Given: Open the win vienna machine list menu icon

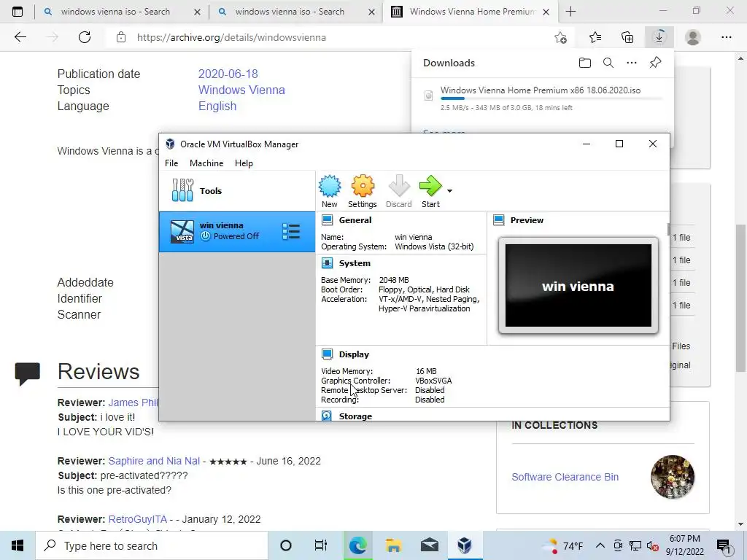Looking at the screenshot, I should [291, 232].
